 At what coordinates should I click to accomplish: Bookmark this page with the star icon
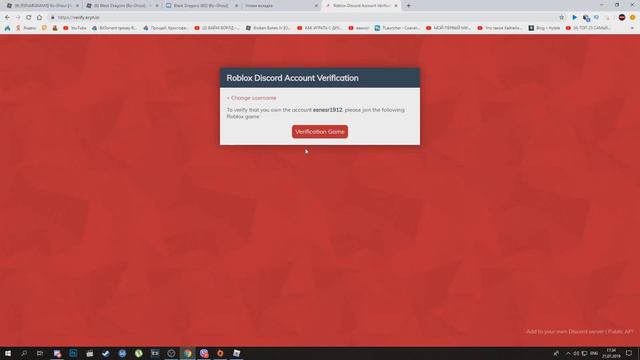point(561,18)
